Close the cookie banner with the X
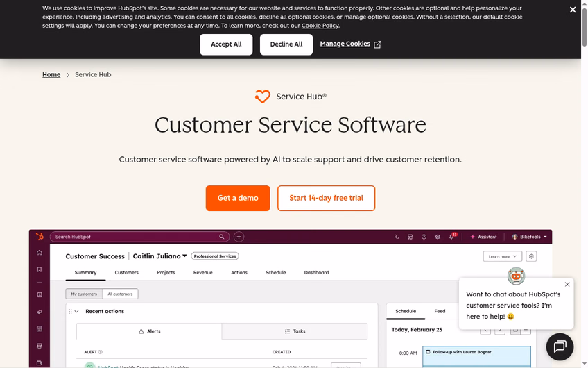 tap(572, 10)
